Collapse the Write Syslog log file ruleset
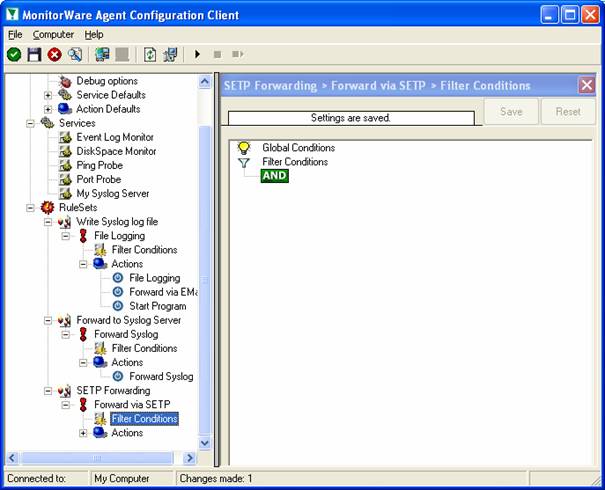 coord(48,222)
